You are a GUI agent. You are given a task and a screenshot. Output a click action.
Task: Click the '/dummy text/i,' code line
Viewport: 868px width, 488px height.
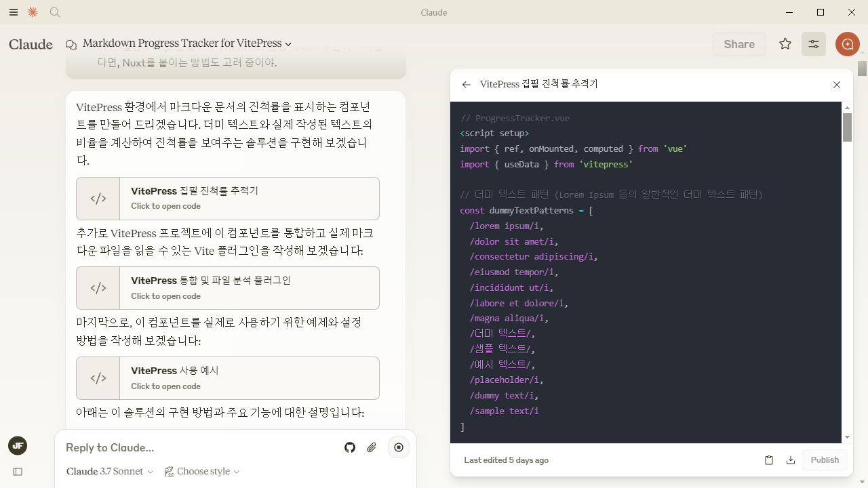pos(504,396)
